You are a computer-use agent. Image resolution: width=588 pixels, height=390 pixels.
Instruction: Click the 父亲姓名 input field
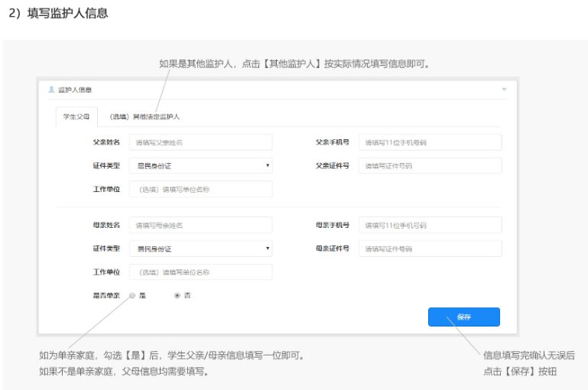200,142
